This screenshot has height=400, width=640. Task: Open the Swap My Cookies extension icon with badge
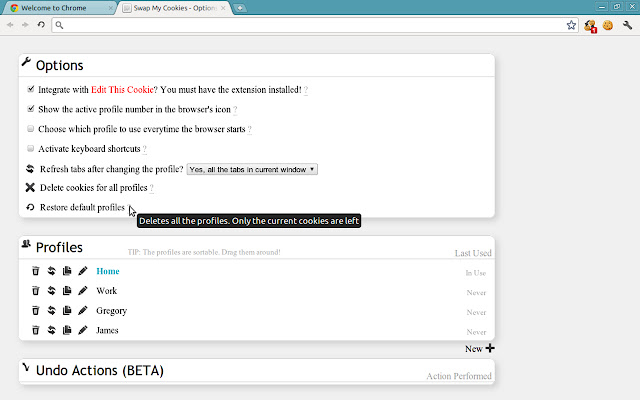coord(590,26)
